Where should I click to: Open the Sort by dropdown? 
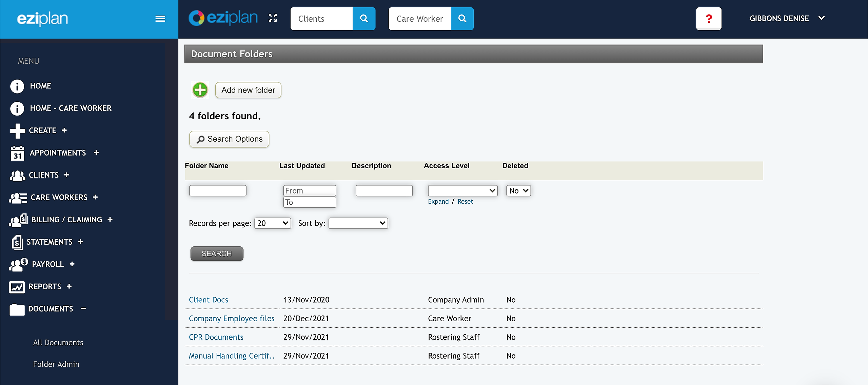pyautogui.click(x=358, y=223)
